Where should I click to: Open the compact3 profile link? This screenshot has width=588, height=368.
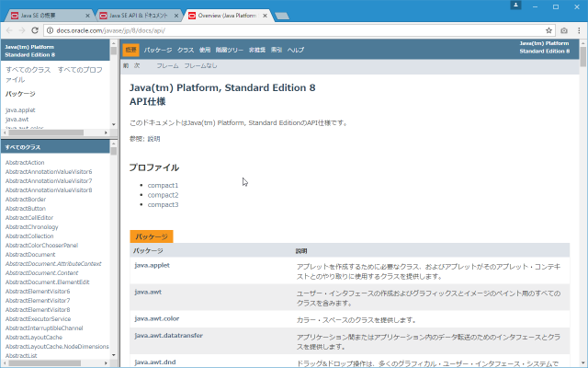[x=164, y=204]
